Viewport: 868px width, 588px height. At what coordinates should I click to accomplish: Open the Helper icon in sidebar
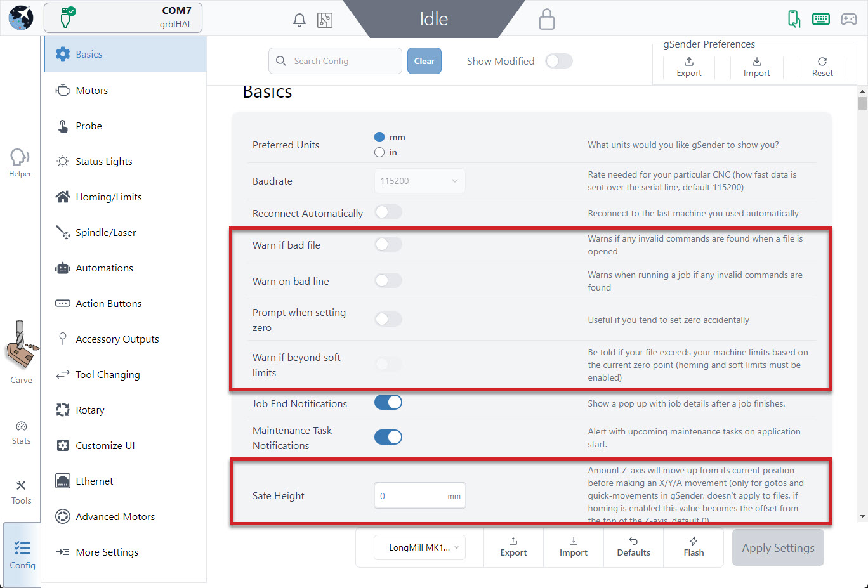click(x=20, y=162)
